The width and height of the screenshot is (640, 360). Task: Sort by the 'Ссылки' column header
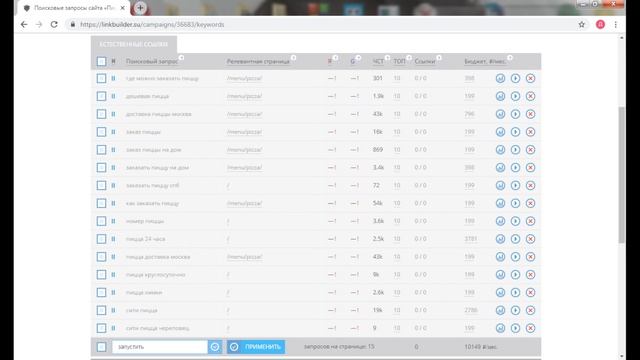click(x=424, y=61)
